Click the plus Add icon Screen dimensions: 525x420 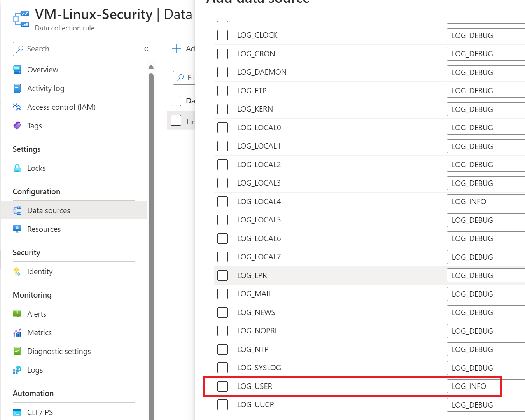coord(177,48)
